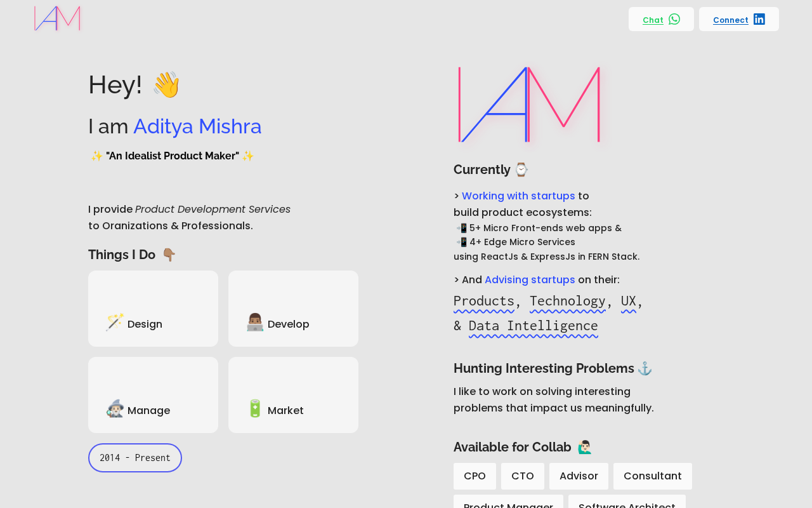Open the Connect link
This screenshot has height=508, width=812.
pos(730,20)
